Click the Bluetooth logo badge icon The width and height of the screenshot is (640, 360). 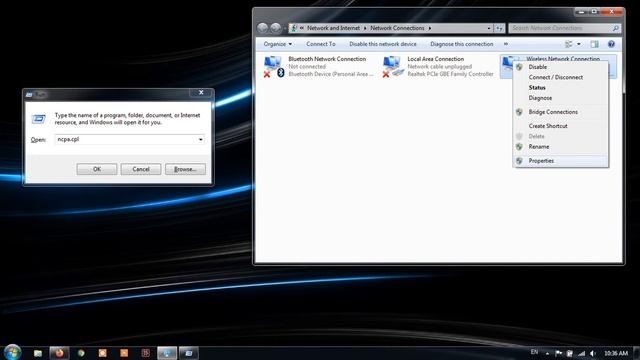click(x=281, y=73)
